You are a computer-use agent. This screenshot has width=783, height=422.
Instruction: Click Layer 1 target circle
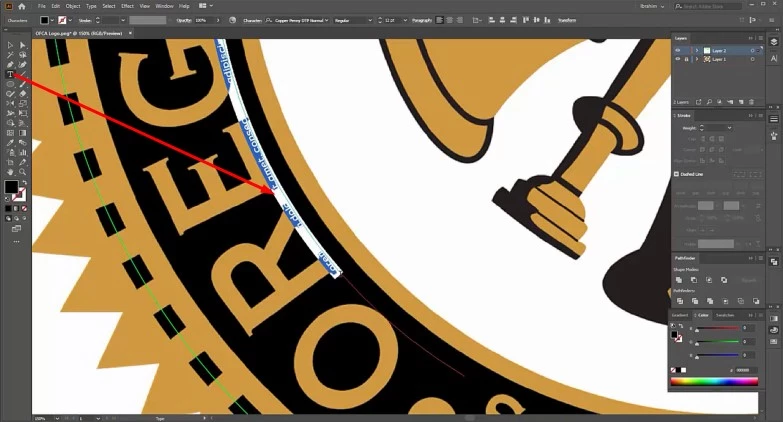[753, 59]
